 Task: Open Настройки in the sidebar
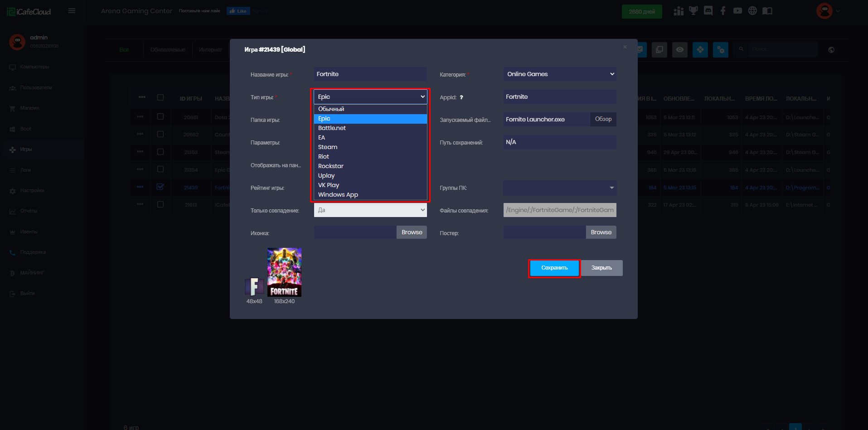(x=32, y=191)
